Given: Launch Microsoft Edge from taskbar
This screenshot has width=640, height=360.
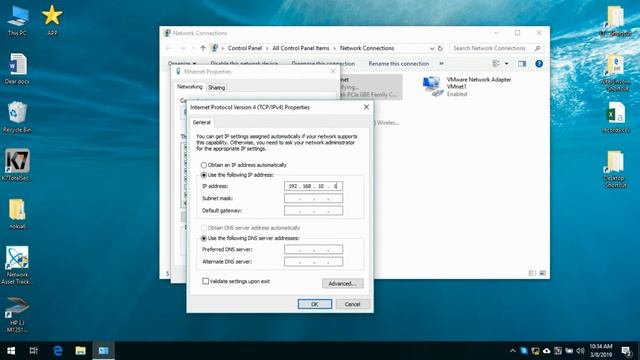Looking at the screenshot, I should [58, 351].
